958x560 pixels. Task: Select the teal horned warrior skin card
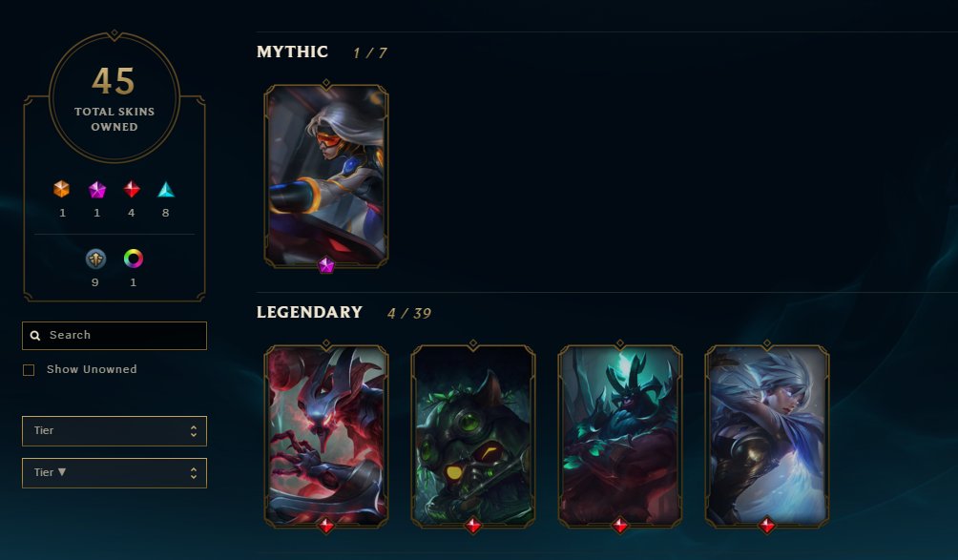coord(620,436)
